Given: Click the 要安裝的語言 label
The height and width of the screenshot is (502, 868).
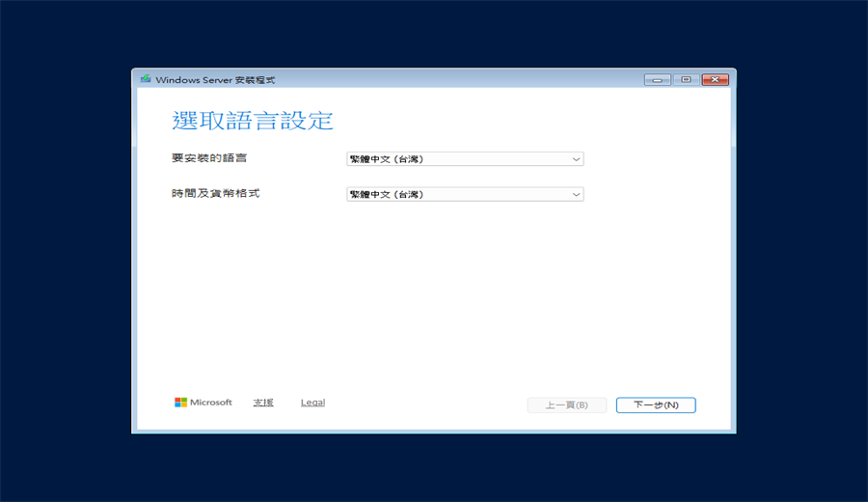Looking at the screenshot, I should tap(209, 158).
